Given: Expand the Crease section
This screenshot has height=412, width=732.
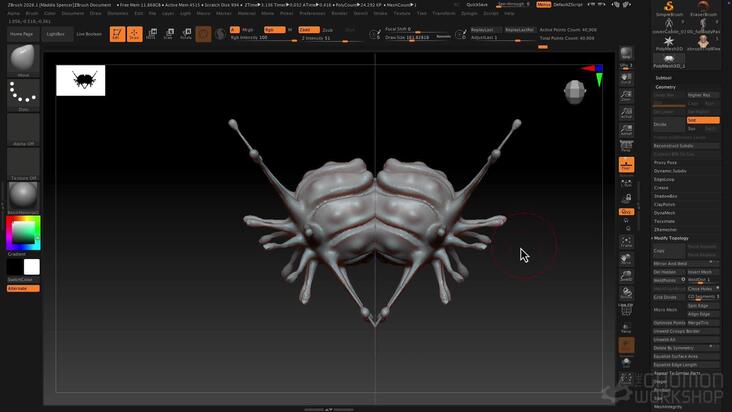Looking at the screenshot, I should click(661, 188).
